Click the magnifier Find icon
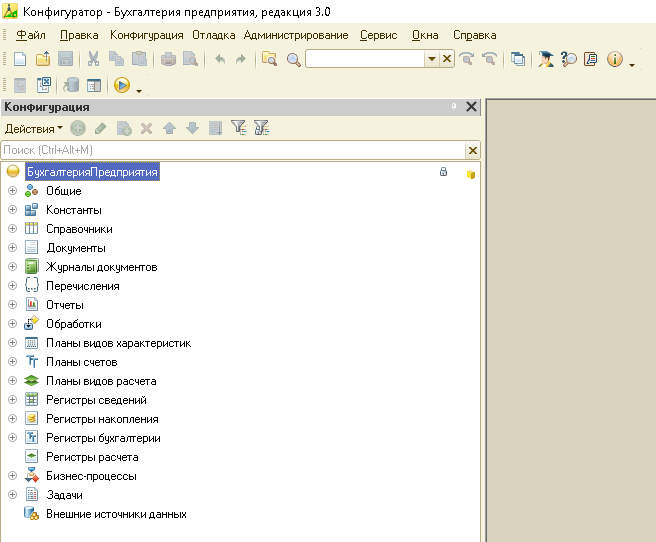The height and width of the screenshot is (542, 656). coord(294,60)
